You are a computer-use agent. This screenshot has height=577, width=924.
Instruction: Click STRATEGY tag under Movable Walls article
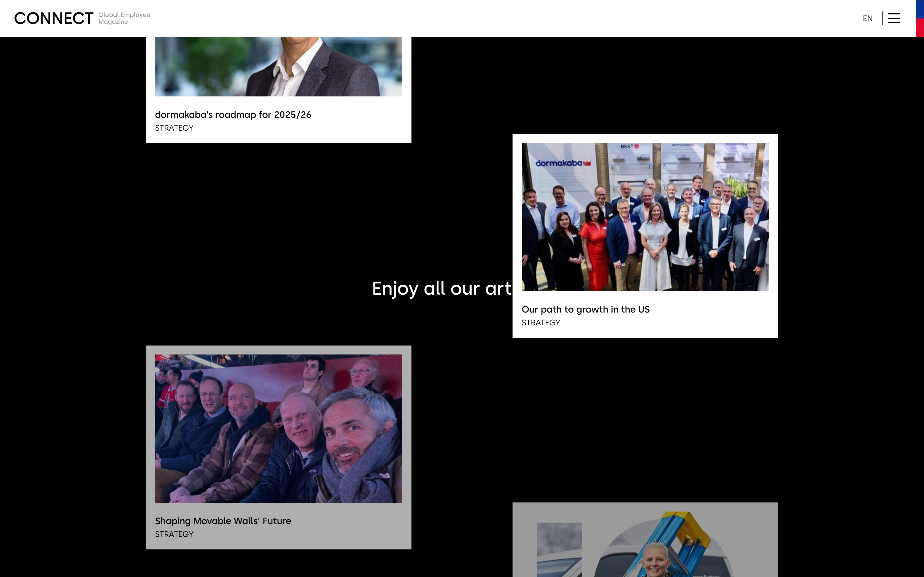[x=174, y=534]
